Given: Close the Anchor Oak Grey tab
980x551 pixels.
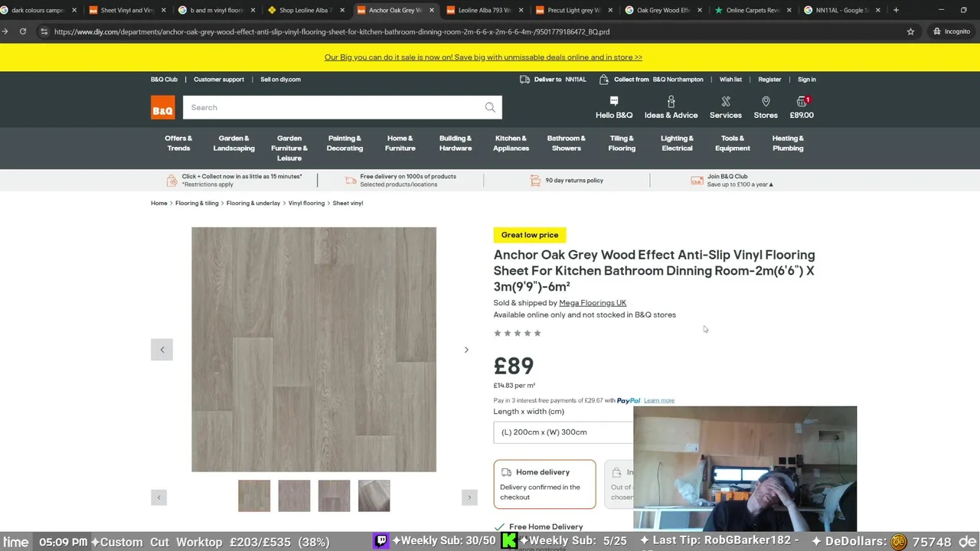Looking at the screenshot, I should 432,11.
